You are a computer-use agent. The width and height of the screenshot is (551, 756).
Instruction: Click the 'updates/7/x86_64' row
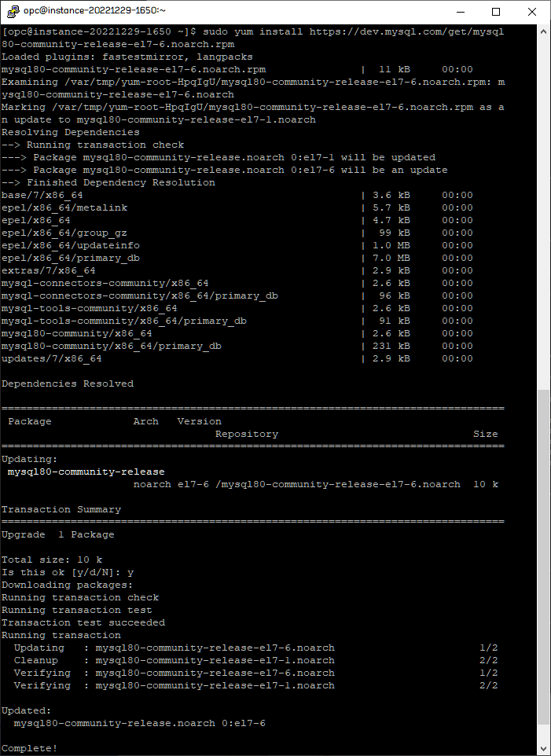237,358
